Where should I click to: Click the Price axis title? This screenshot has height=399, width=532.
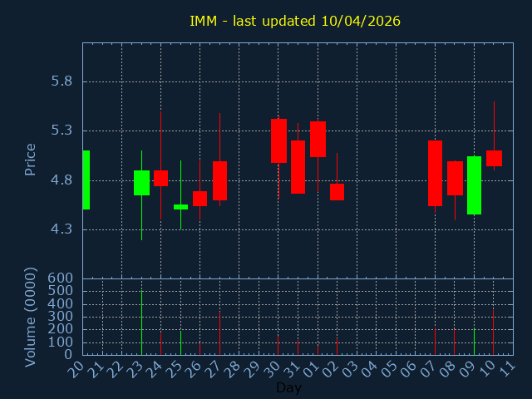click(x=30, y=160)
